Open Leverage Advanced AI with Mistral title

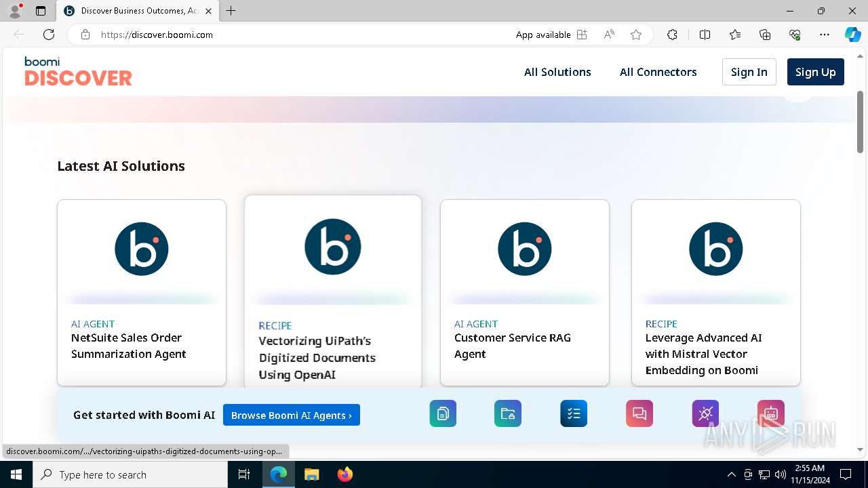pos(703,354)
